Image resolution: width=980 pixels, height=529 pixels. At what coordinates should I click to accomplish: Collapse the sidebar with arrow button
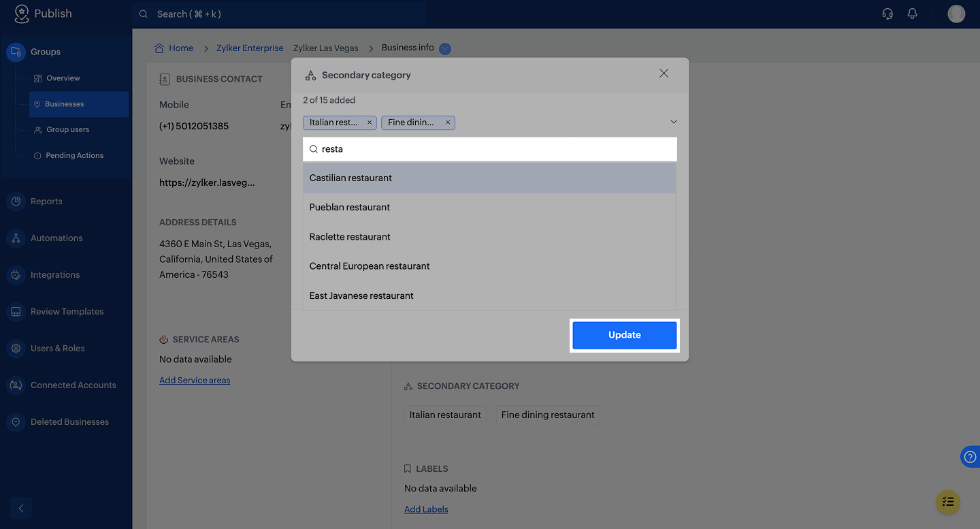21,508
